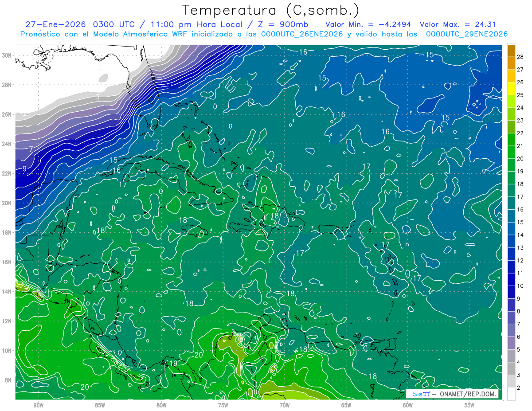The image size is (532, 411).
Task: Click contour label '3' over Florida
Action: click(x=98, y=97)
